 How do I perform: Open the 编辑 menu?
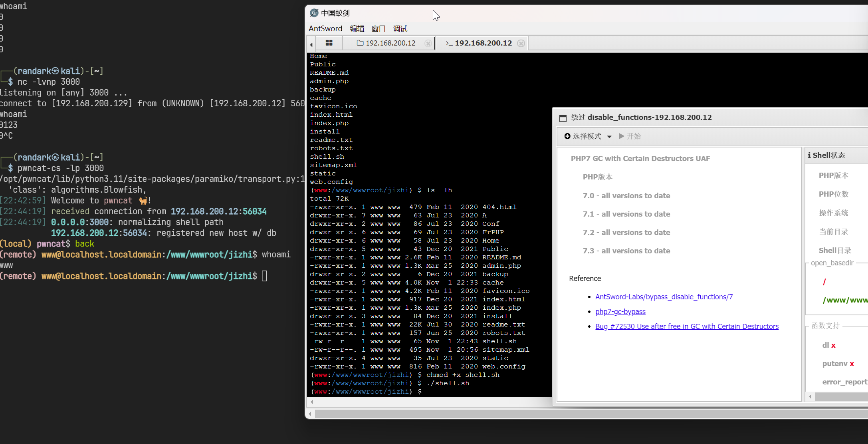(x=357, y=28)
